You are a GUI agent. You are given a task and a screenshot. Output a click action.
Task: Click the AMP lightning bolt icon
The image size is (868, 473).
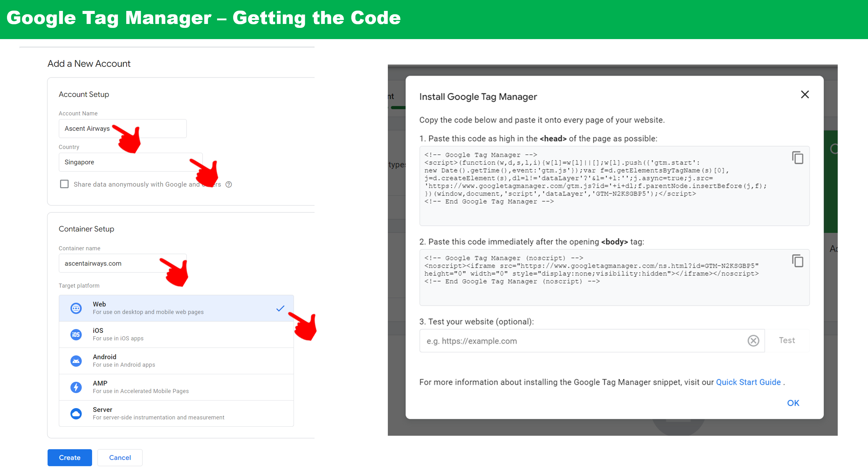[x=76, y=387]
